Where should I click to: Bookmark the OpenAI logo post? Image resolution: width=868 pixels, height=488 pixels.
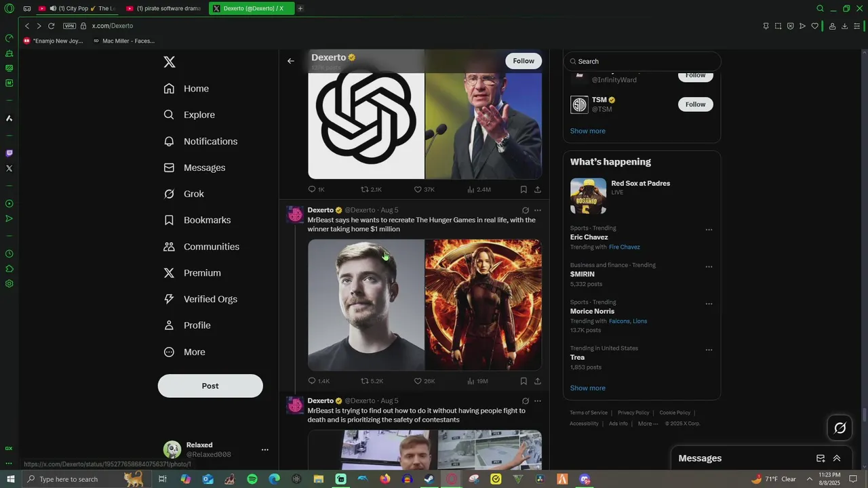tap(524, 190)
